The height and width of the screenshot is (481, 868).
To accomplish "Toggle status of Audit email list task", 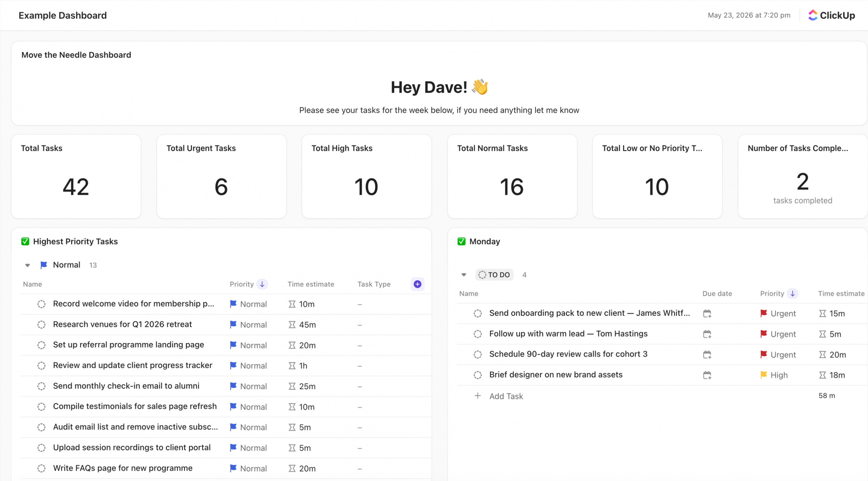I will [x=41, y=427].
